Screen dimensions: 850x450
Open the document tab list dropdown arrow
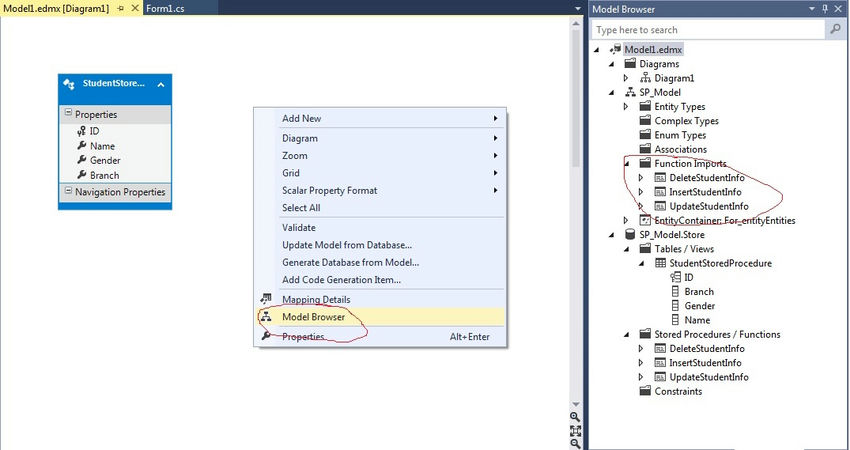point(578,9)
